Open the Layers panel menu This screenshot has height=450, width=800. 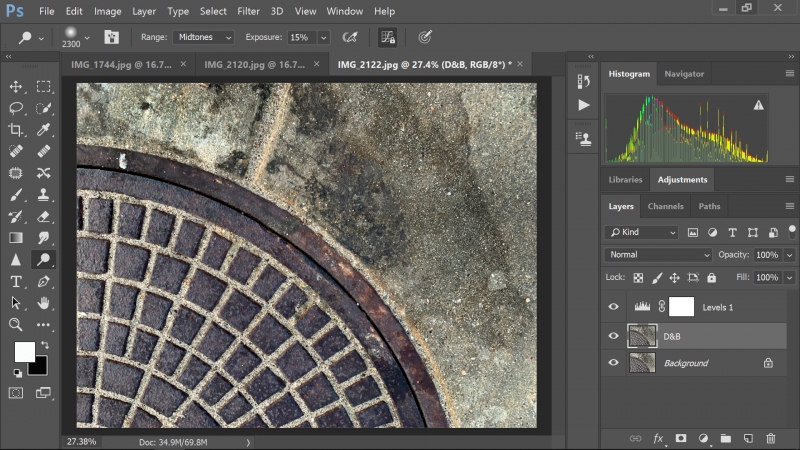790,206
